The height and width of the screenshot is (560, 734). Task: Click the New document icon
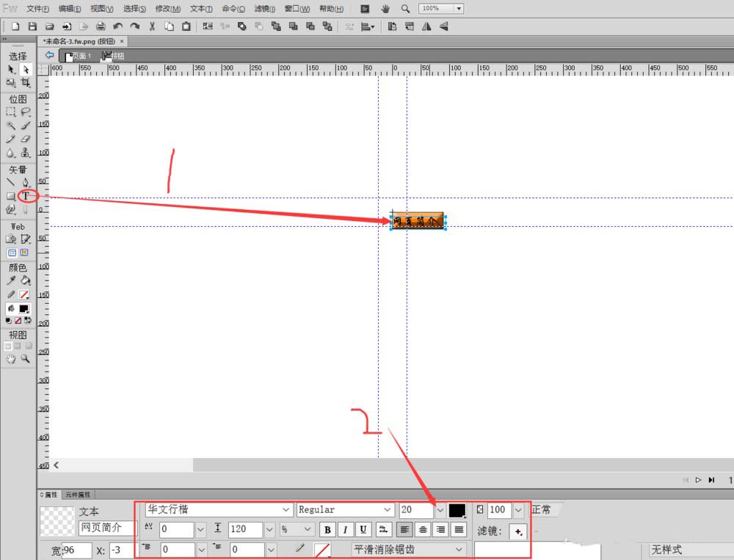(x=15, y=26)
